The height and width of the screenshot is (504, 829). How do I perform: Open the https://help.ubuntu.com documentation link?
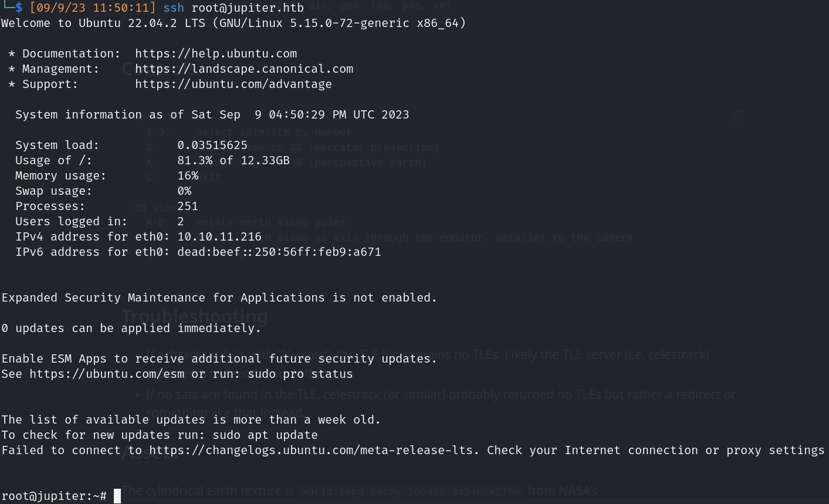pyautogui.click(x=216, y=53)
